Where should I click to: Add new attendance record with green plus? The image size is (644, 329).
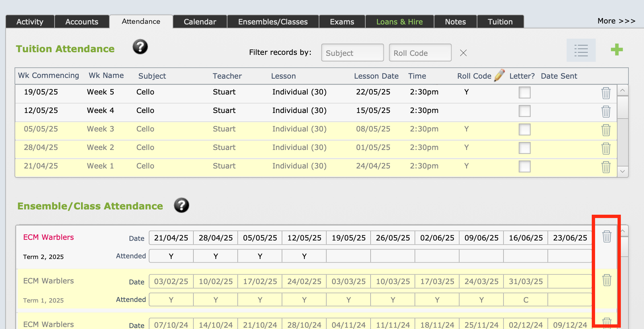coord(617,50)
